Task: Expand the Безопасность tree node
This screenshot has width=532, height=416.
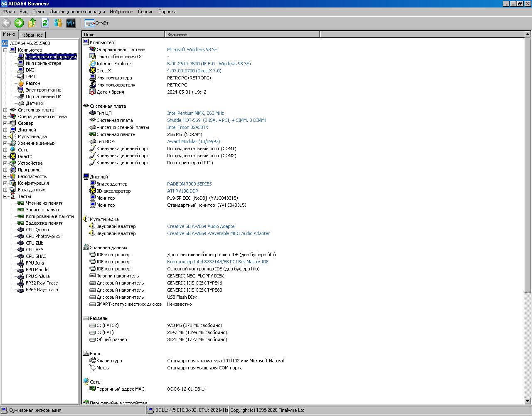Action: 5,176
